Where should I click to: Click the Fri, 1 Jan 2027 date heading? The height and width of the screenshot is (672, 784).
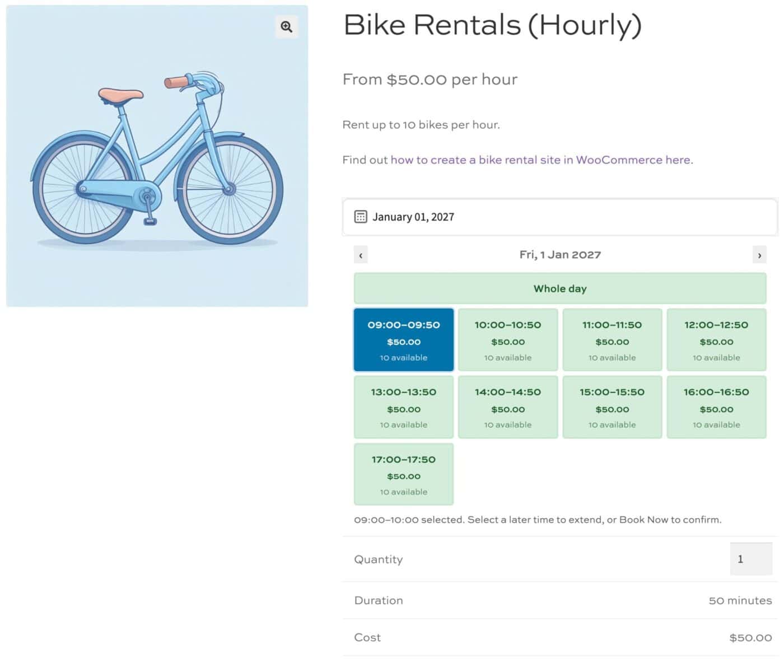(560, 255)
